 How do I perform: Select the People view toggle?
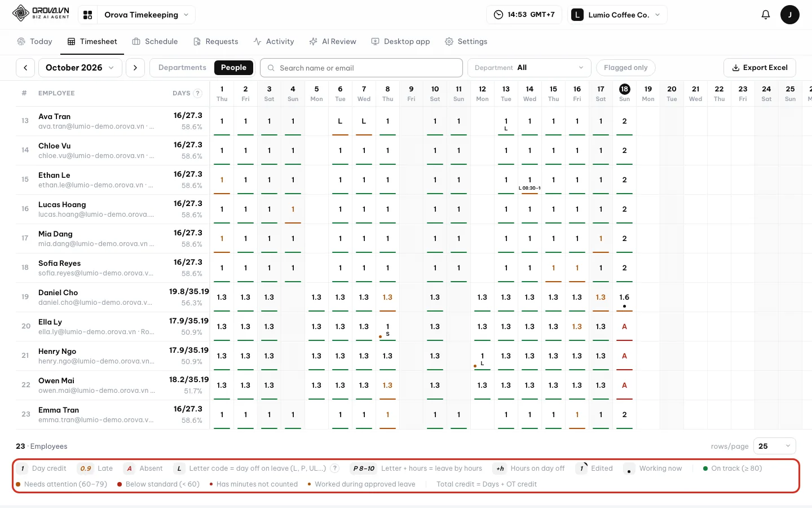[x=233, y=68]
